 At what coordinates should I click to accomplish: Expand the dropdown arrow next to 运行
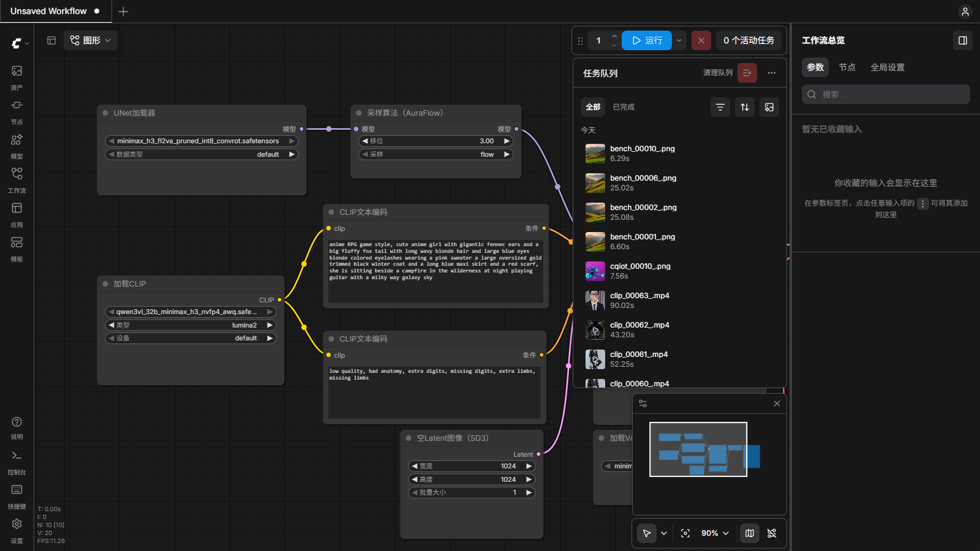tap(679, 40)
